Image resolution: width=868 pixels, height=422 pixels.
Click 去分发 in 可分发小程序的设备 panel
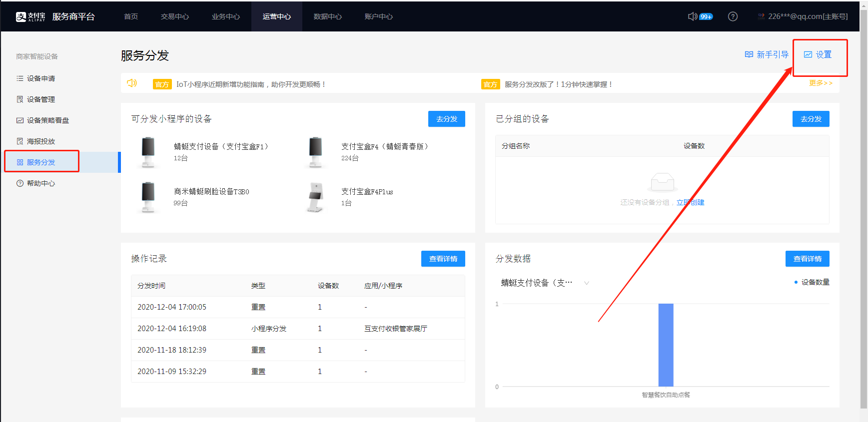click(447, 119)
